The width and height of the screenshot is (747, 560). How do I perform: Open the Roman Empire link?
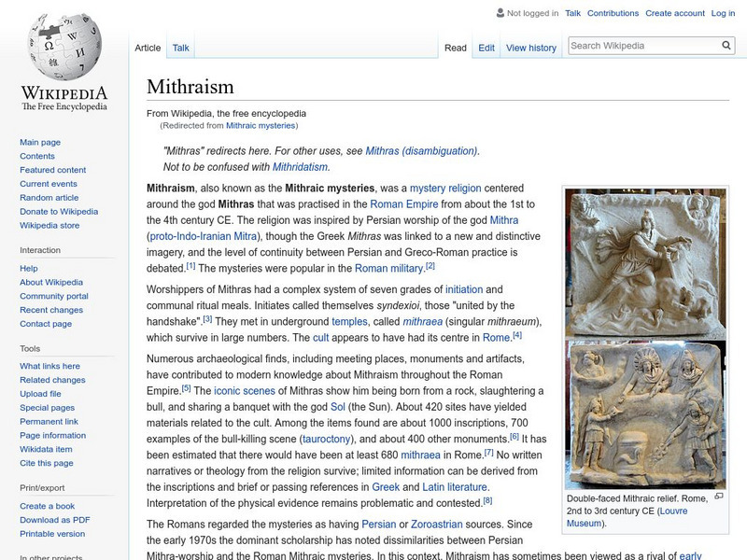(404, 204)
